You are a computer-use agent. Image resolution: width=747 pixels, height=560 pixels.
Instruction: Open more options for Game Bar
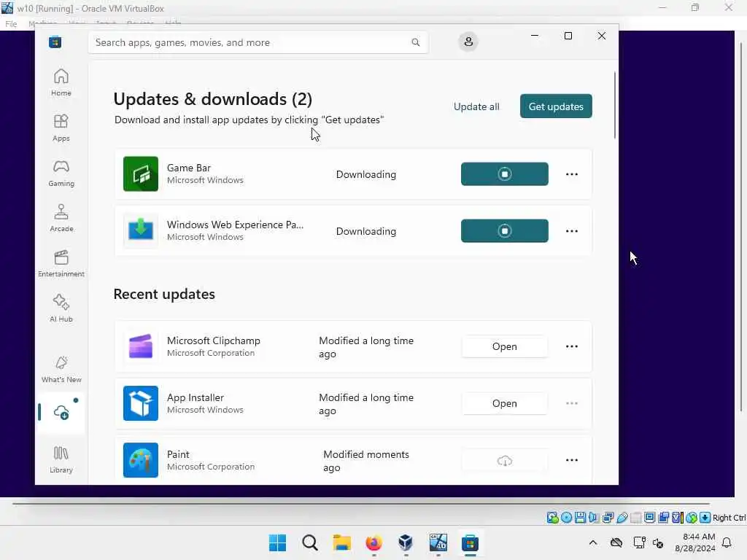pyautogui.click(x=572, y=174)
